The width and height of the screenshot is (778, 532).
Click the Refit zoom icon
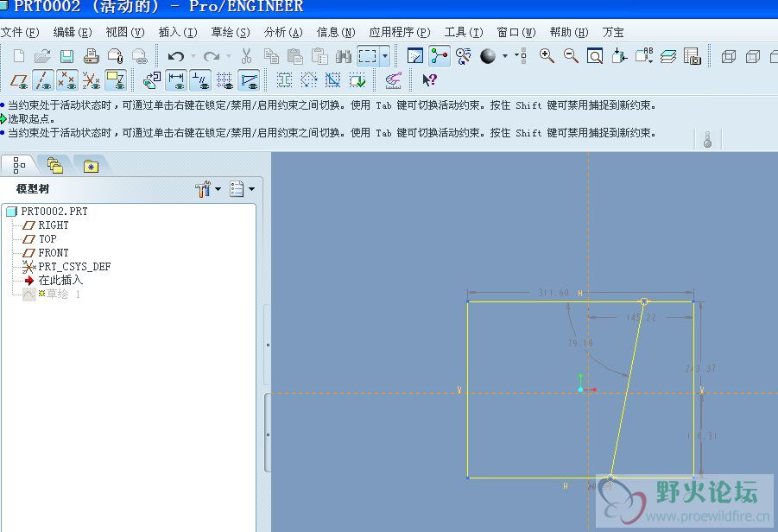[x=595, y=55]
